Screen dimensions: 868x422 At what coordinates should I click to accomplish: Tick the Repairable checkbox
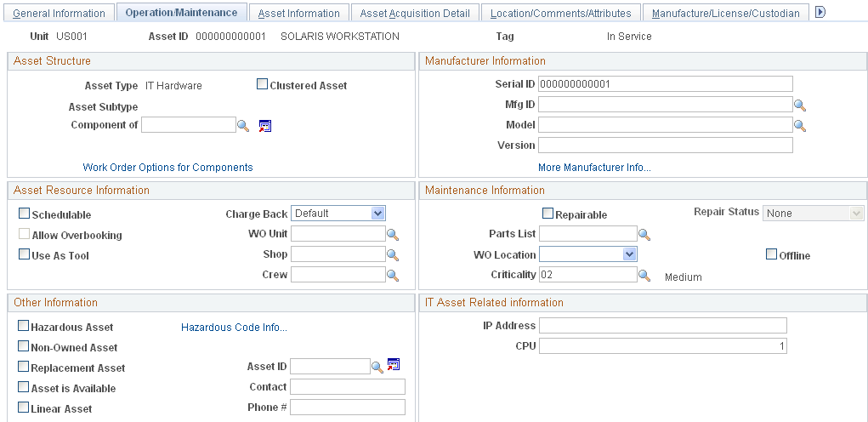[x=547, y=214]
